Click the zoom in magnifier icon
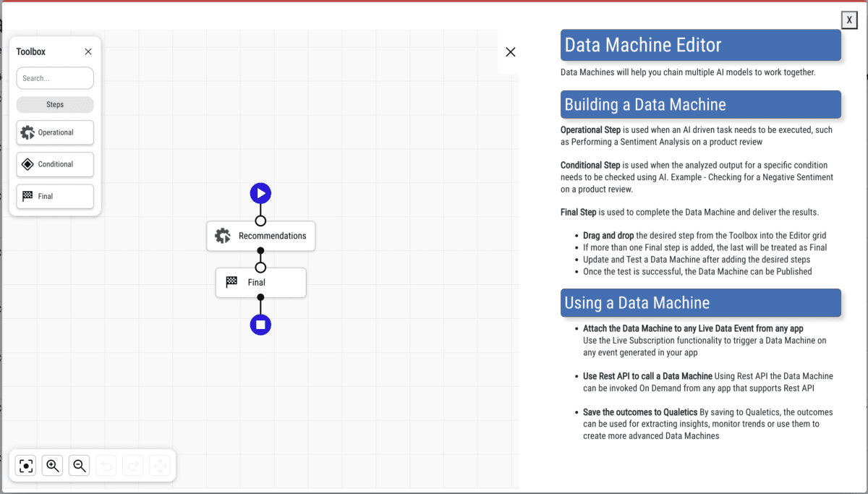 point(52,465)
